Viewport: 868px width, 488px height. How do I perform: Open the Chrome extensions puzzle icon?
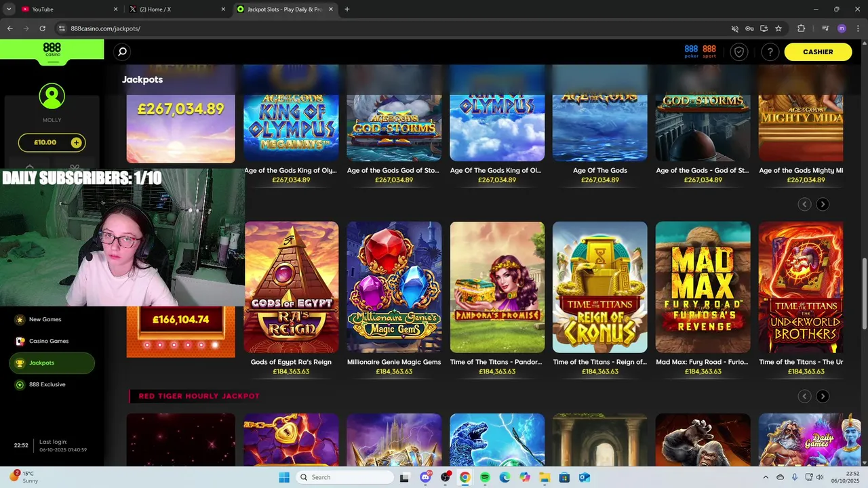coord(801,28)
